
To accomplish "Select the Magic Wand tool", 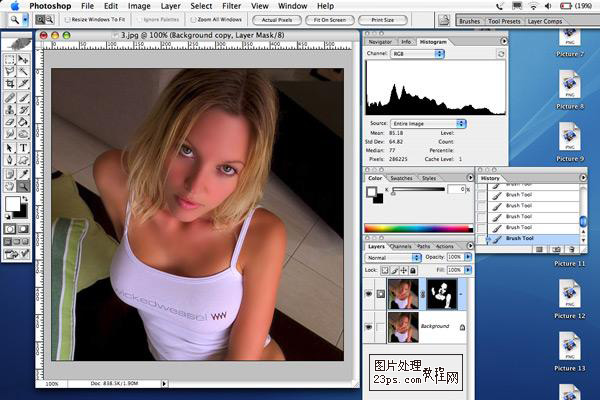I will pos(23,71).
